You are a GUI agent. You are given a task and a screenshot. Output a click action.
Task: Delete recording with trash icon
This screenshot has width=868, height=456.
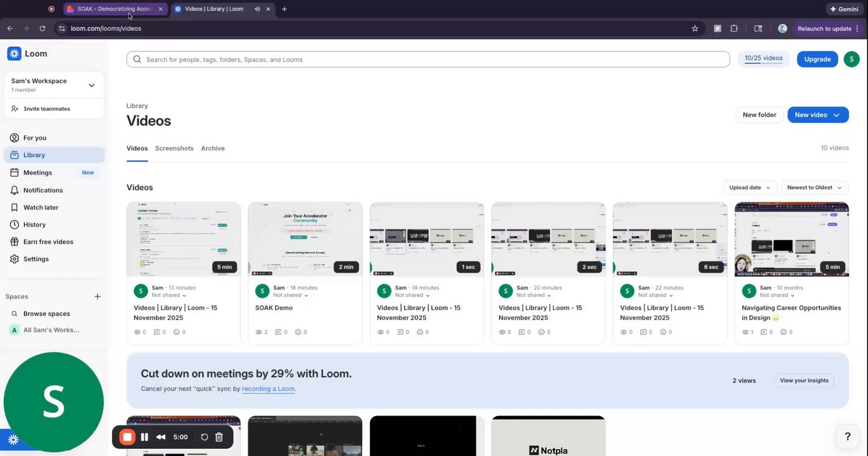pyautogui.click(x=219, y=437)
